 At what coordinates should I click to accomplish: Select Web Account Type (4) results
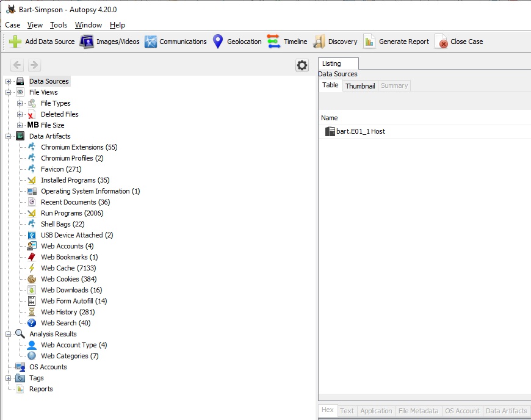point(73,345)
